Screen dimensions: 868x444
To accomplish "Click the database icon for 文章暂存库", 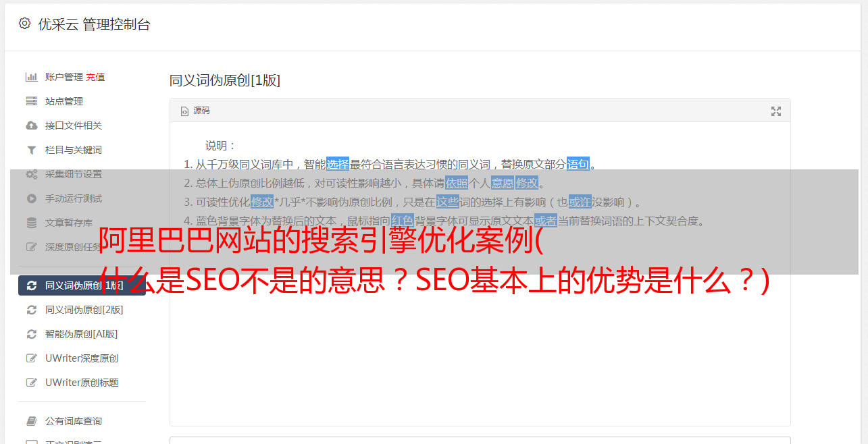I will coord(31,223).
